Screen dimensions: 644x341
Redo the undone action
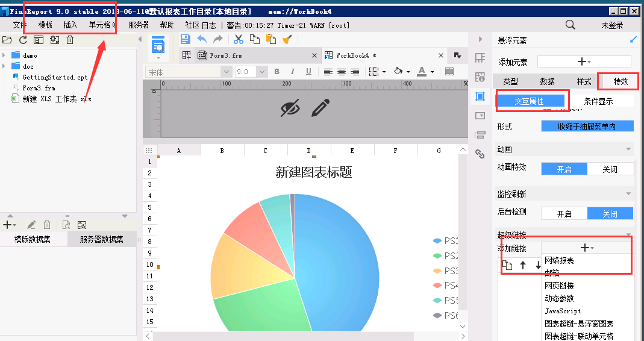pyautogui.click(x=217, y=39)
